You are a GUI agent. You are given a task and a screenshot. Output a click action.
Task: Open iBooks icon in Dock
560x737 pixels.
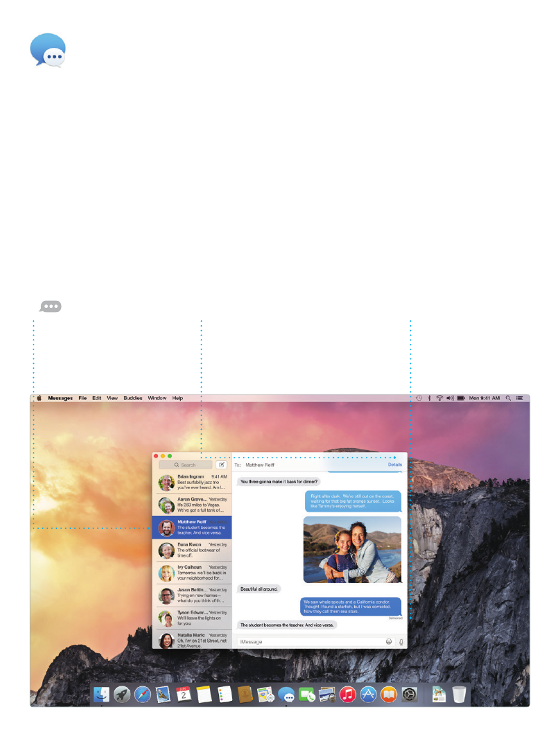[389, 694]
